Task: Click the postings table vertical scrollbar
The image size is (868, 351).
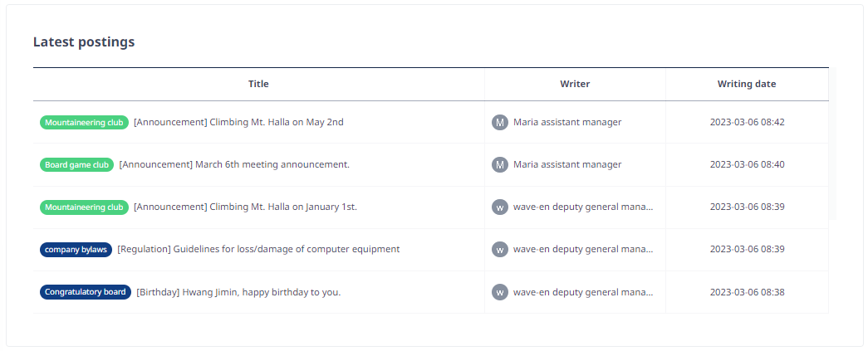Action: tap(832, 144)
